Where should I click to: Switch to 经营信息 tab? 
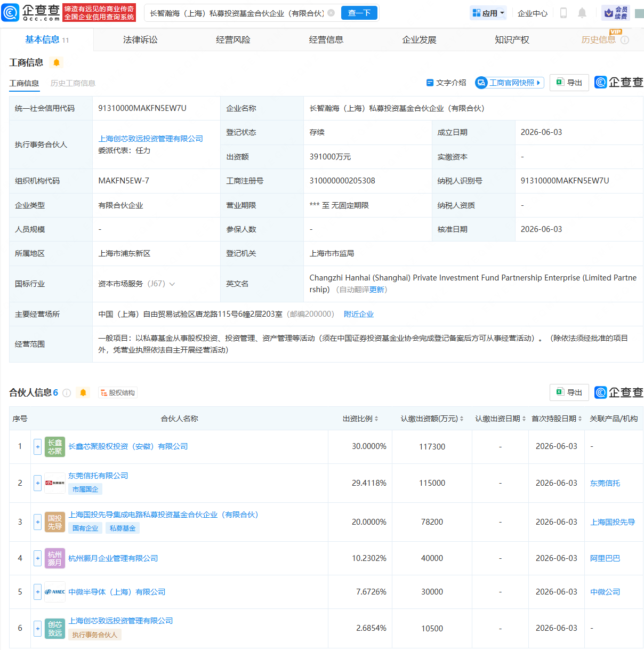pyautogui.click(x=326, y=40)
